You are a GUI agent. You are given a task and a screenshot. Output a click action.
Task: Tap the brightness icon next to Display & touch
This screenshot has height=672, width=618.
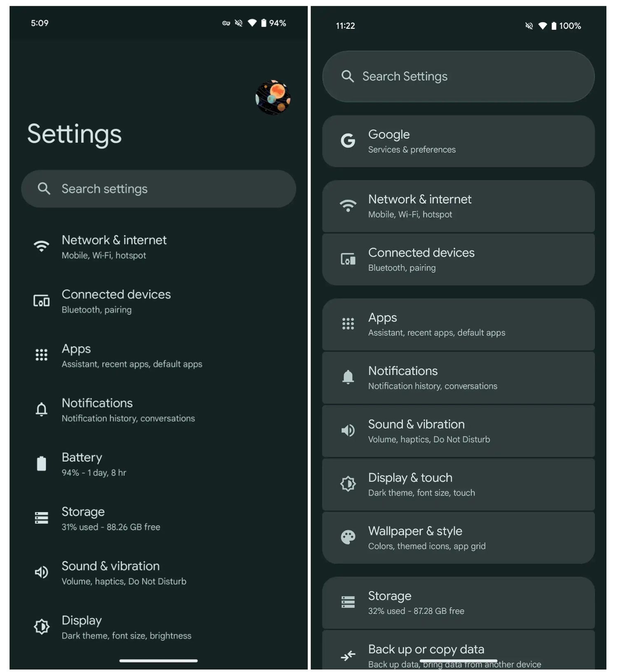(x=348, y=484)
